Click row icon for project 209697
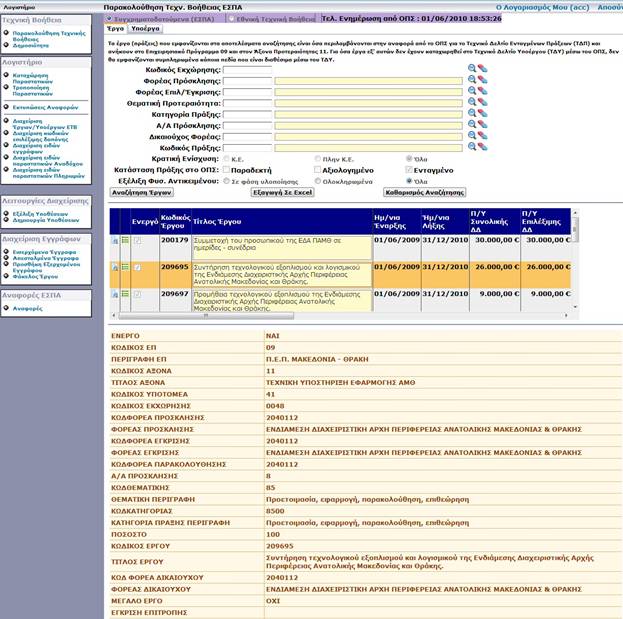623x619 pixels. click(x=114, y=294)
